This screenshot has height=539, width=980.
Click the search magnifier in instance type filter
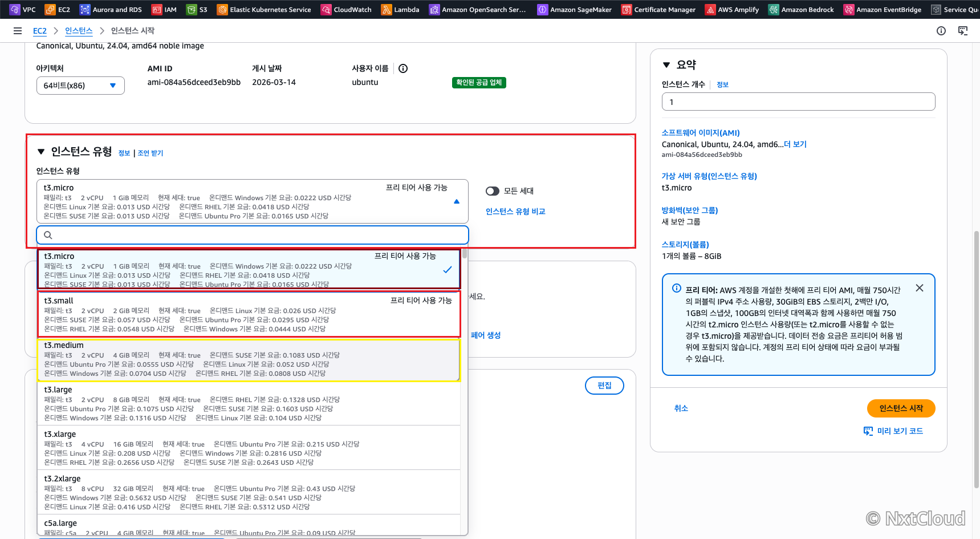click(48, 235)
